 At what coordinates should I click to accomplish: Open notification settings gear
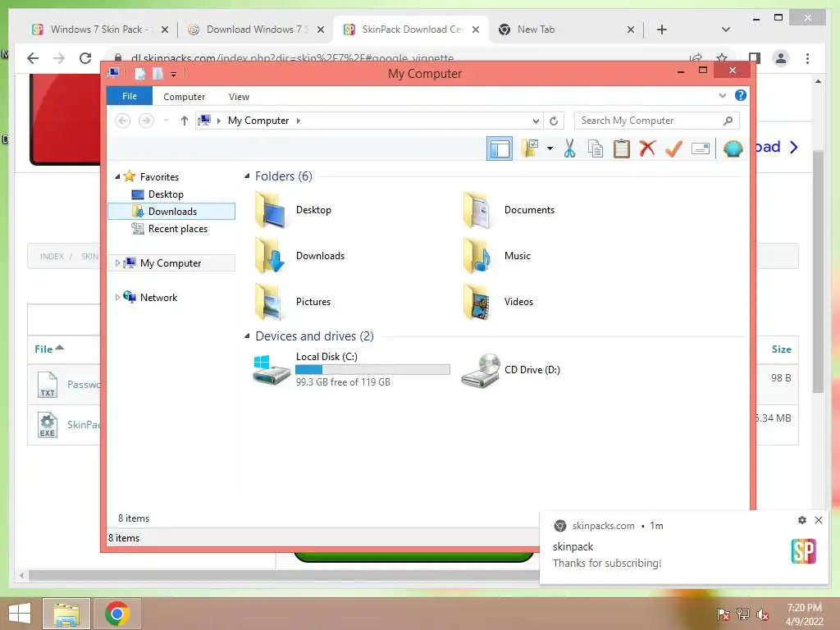click(x=802, y=519)
